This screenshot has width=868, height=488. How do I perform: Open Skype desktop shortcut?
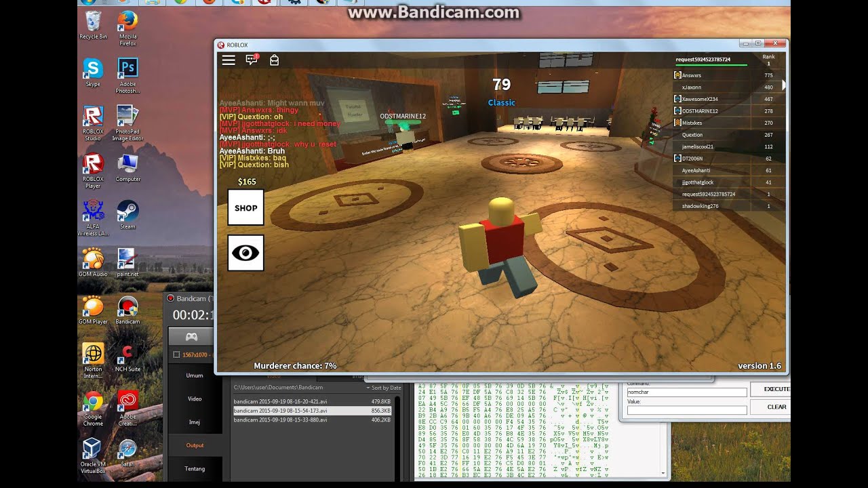pos(93,73)
